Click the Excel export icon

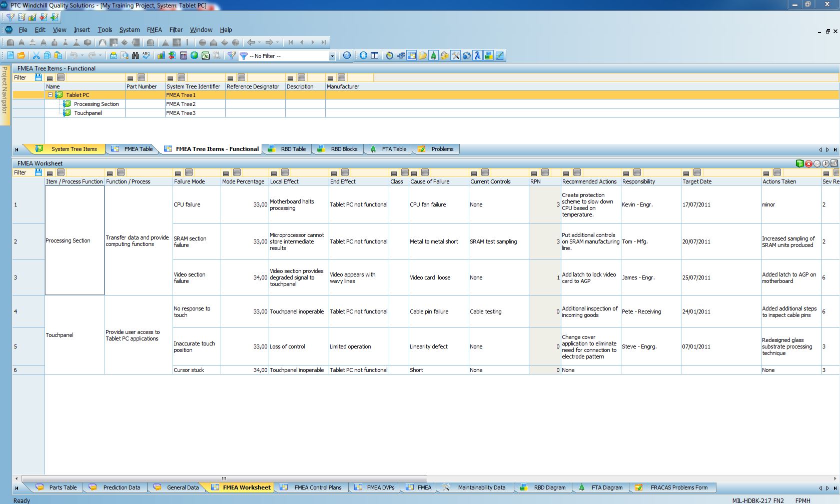[x=205, y=55]
